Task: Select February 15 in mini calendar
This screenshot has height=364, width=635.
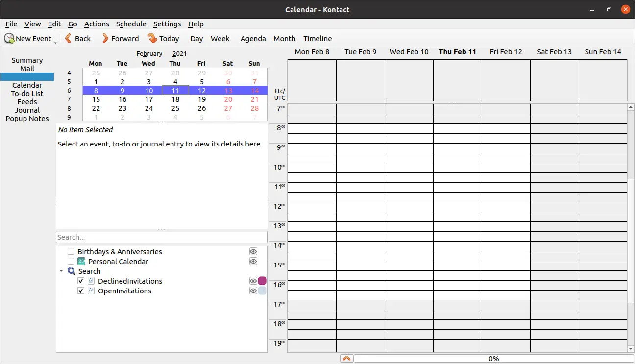Action: [x=96, y=99]
